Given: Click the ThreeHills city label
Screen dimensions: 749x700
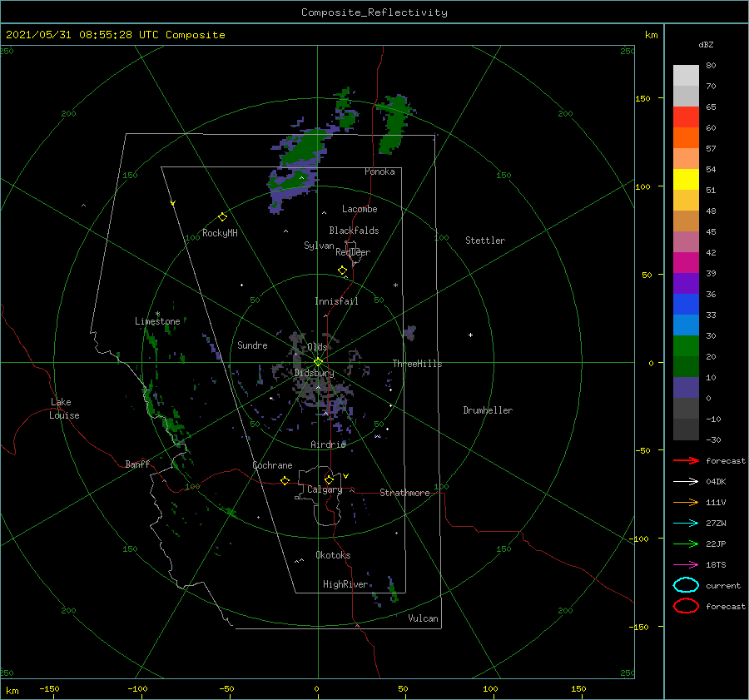Looking at the screenshot, I should tap(417, 364).
